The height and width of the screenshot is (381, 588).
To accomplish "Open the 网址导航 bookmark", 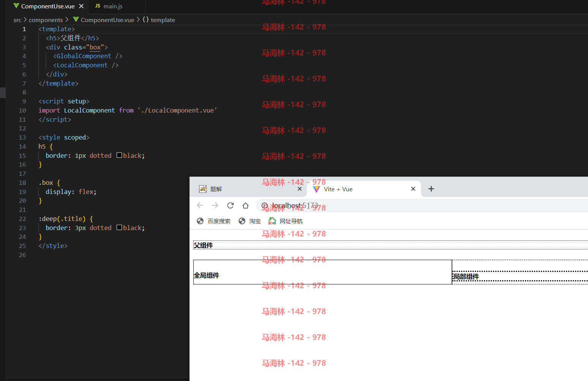I will [x=286, y=221].
